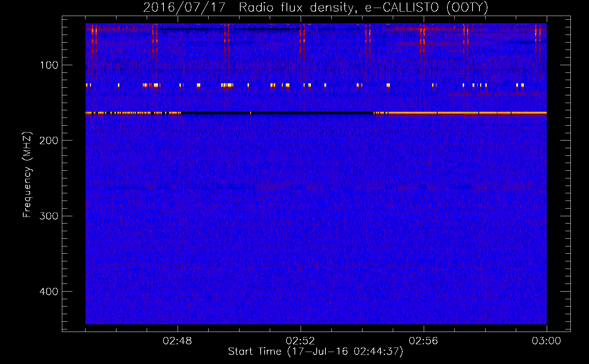Screen dimensions: 589x364
Task: Click the 300 frequency tick label
Action: pos(49,216)
